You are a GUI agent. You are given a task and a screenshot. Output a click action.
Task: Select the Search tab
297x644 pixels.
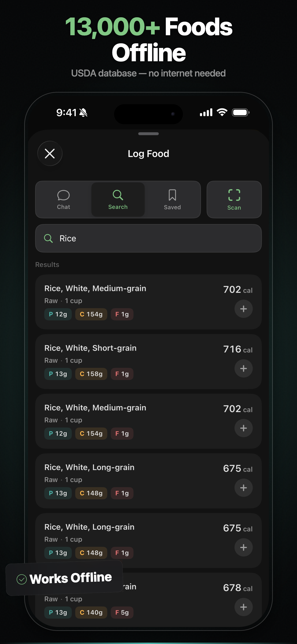(x=118, y=199)
